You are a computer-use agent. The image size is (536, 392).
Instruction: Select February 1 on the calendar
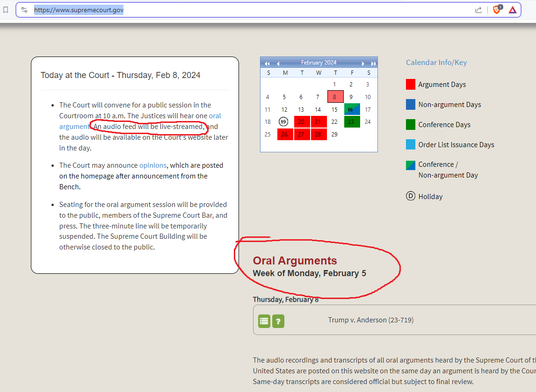point(335,85)
